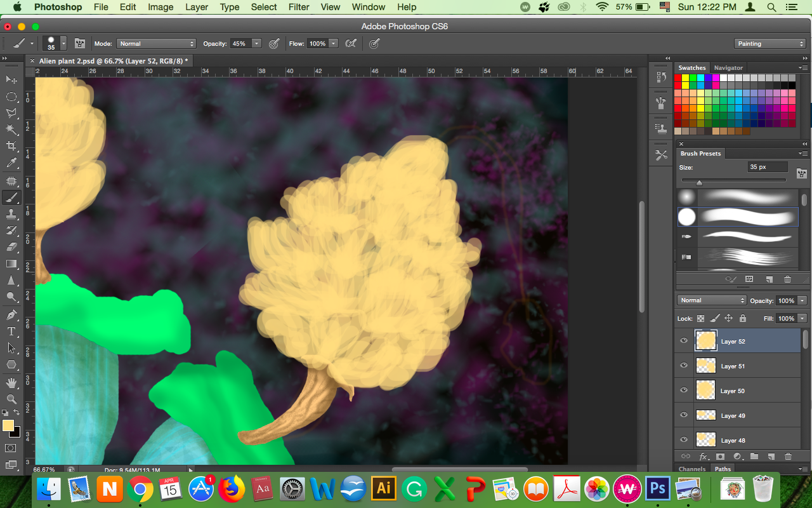The width and height of the screenshot is (812, 508).
Task: Toggle lock transparent pixels
Action: [701, 318]
